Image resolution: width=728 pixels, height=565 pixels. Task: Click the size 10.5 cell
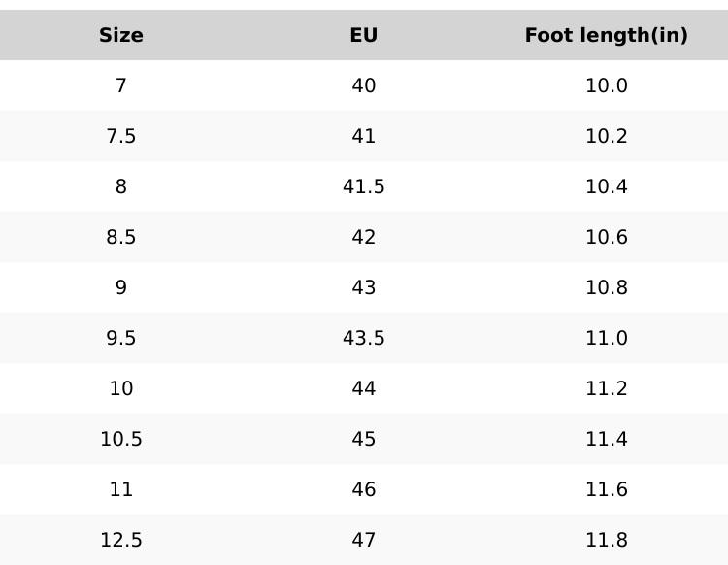pyautogui.click(x=121, y=439)
